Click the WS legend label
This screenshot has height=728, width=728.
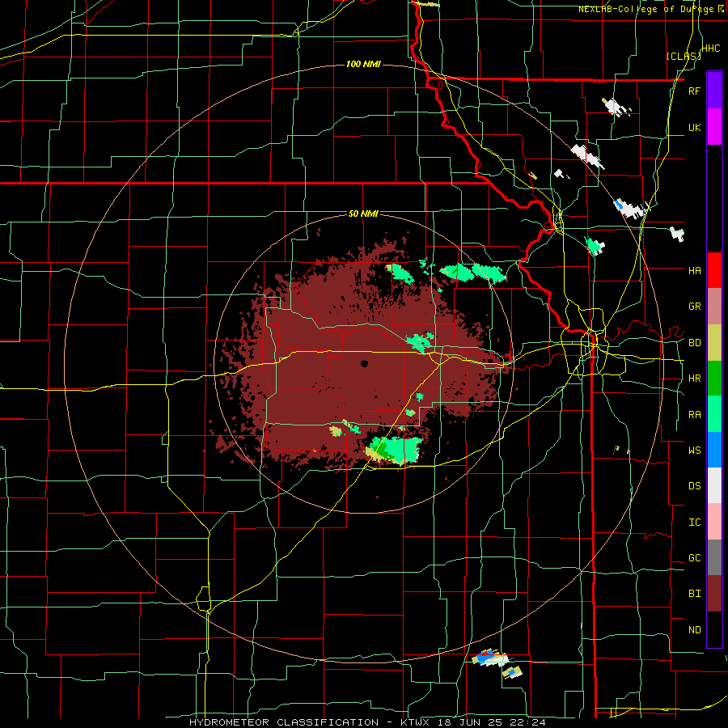[694, 451]
